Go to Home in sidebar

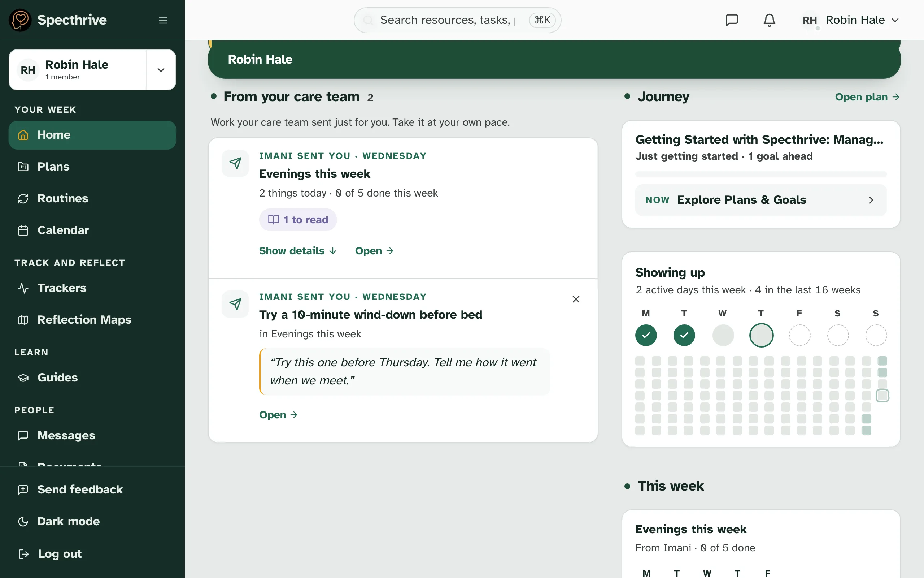[92, 135]
